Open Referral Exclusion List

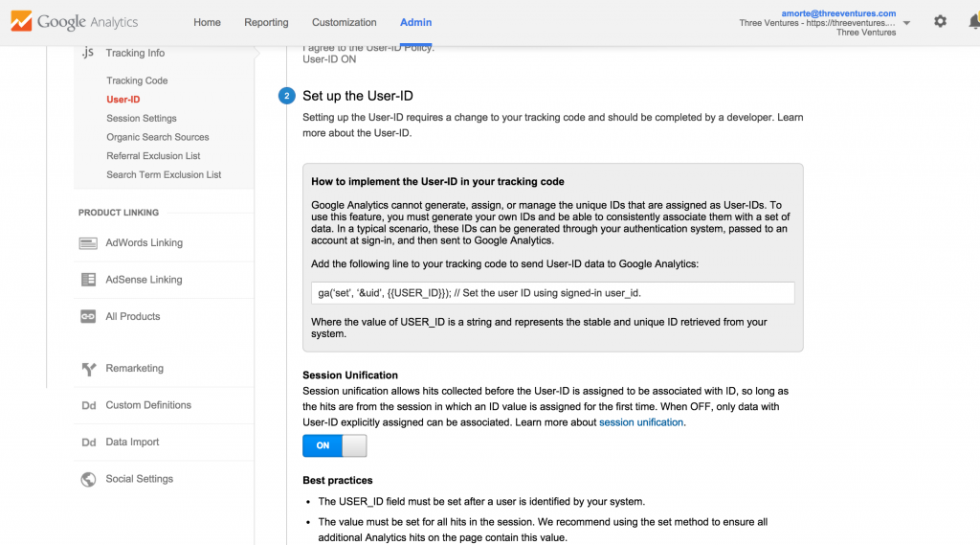[x=153, y=156]
